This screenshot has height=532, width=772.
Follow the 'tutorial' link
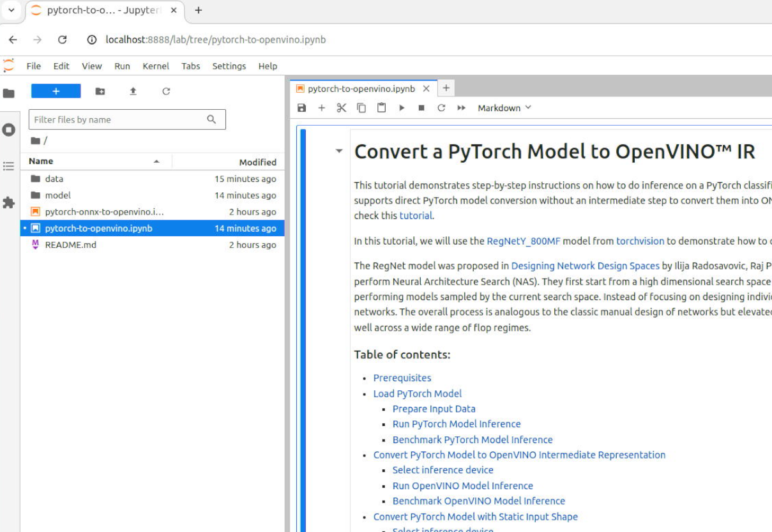[x=416, y=216]
